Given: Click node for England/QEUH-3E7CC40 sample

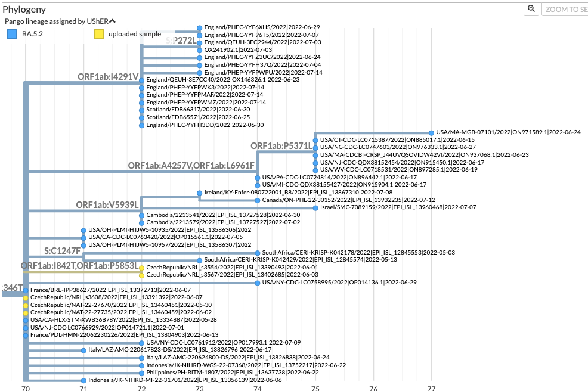Looking at the screenshot, I should [141, 80].
